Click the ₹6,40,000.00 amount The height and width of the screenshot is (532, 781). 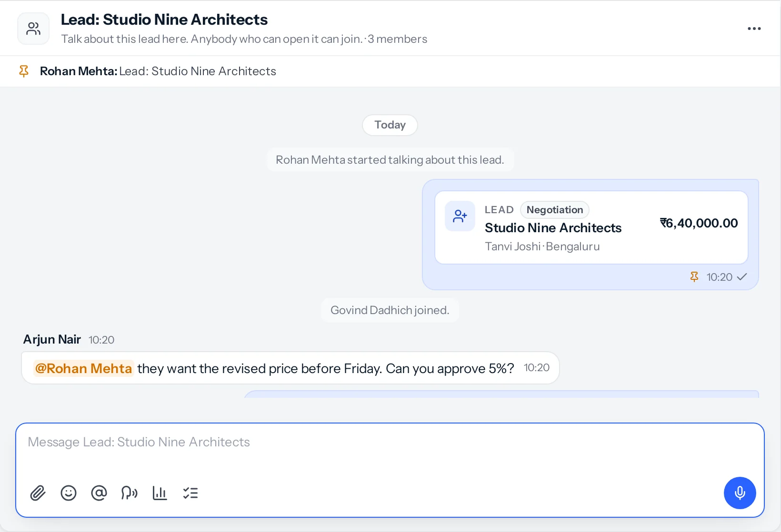coord(699,223)
